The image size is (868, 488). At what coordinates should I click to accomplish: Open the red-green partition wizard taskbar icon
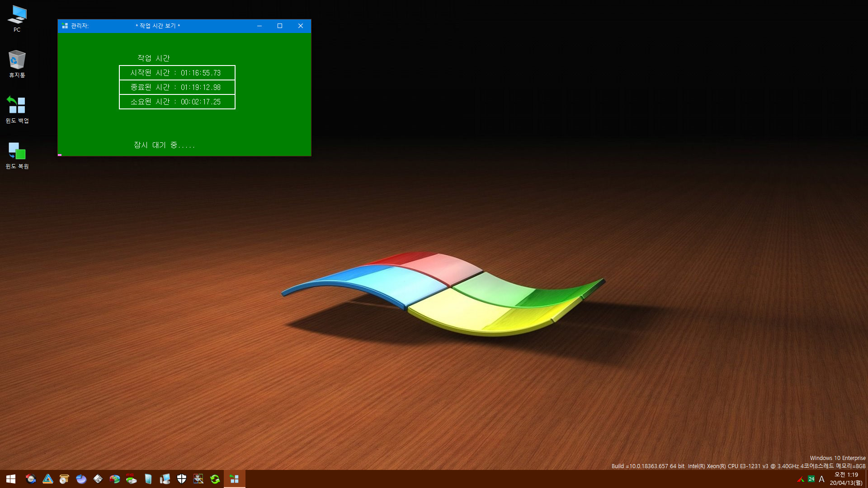114,479
